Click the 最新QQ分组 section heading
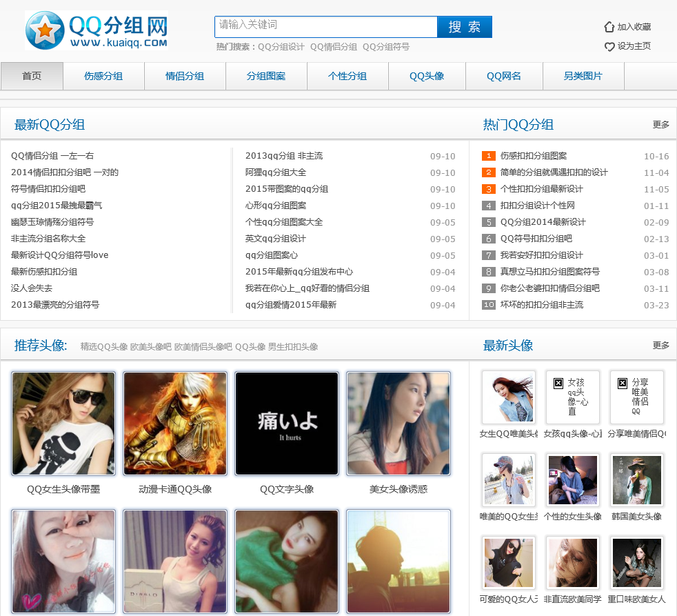The width and height of the screenshot is (677, 616). pos(50,125)
